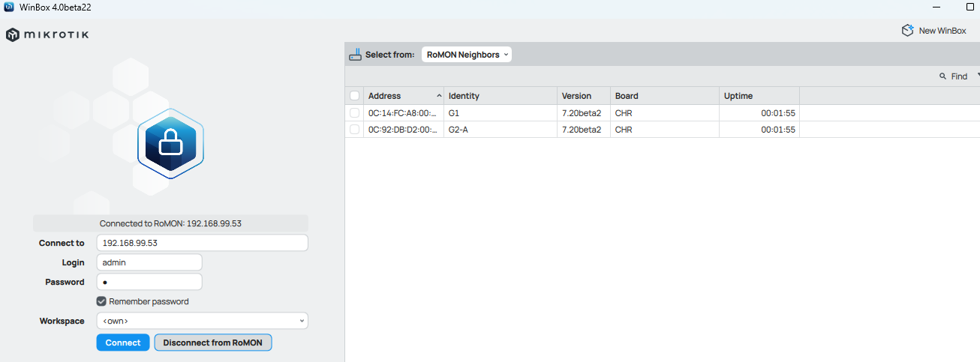Select the G2-A identity cell
Viewport: 980px width, 362px height.
501,130
